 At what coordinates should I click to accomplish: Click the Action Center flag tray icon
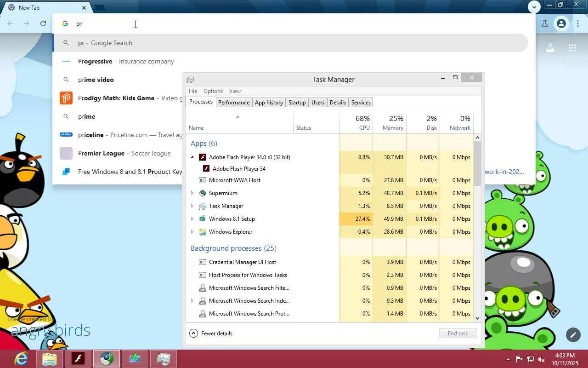coord(520,359)
